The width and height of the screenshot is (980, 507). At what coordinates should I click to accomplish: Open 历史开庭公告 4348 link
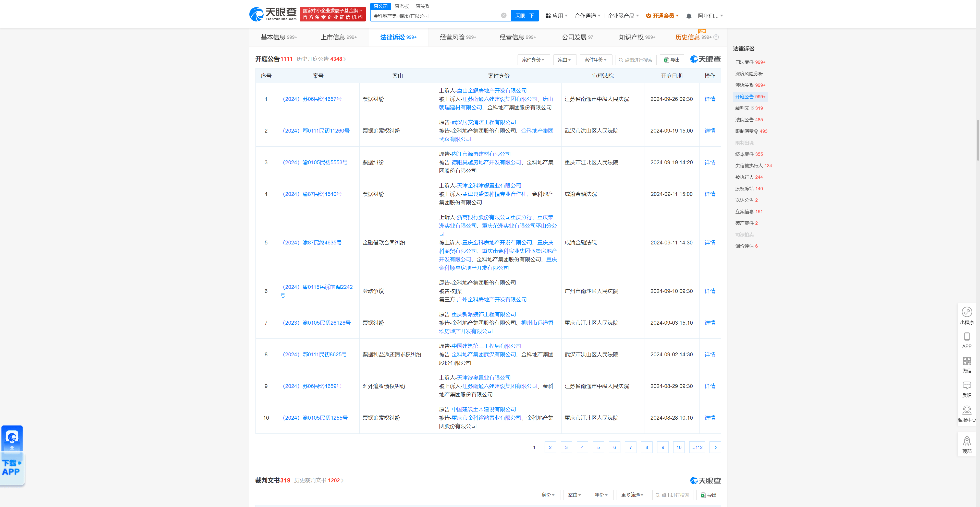pos(321,59)
